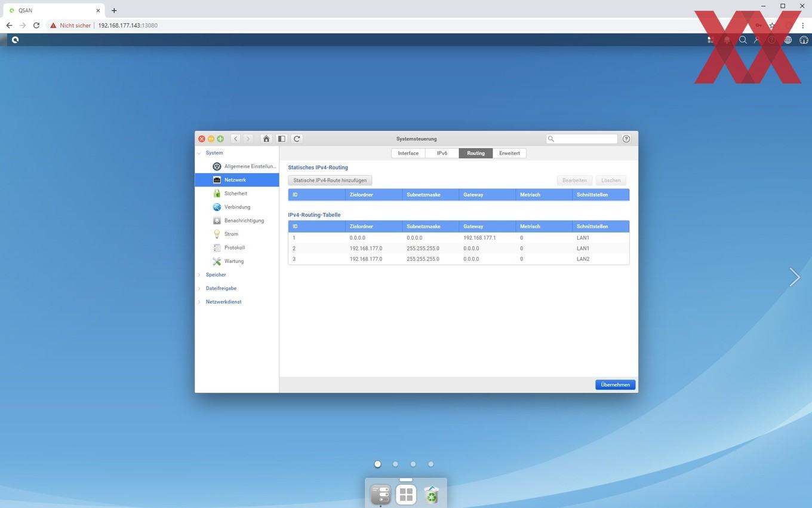Open the dashboard gauge icon
Screen dimensions: 812x508
pyautogui.click(x=804, y=40)
